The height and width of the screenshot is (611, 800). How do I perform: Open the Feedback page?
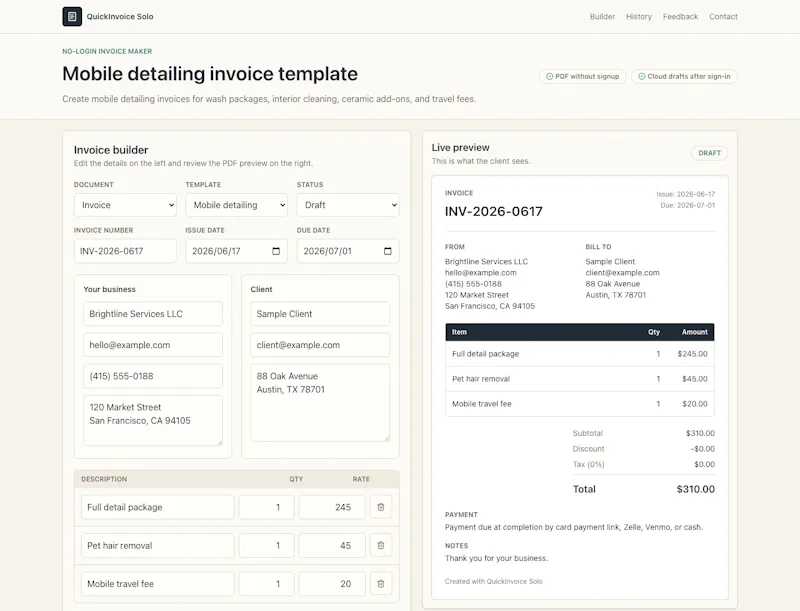tap(680, 16)
